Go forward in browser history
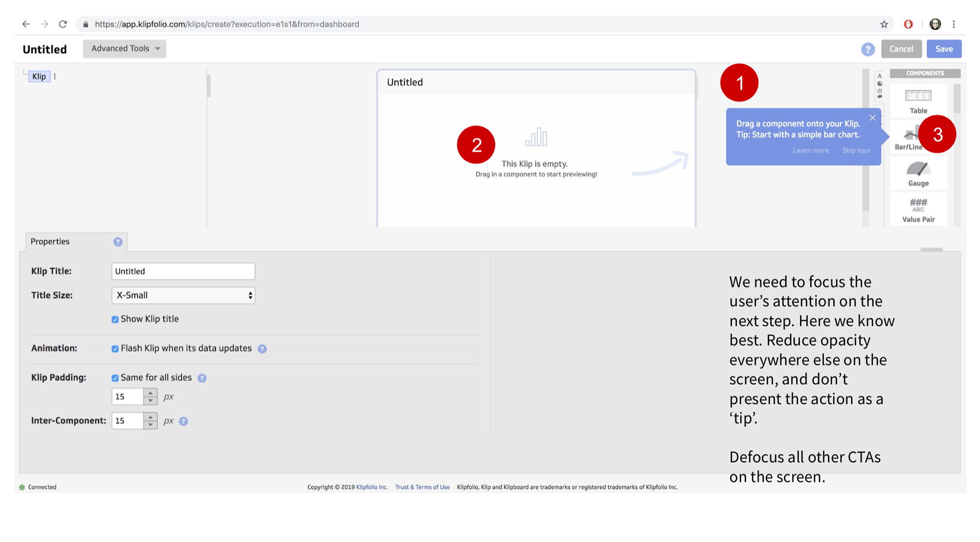Screen dimensions: 980x542 tap(44, 24)
